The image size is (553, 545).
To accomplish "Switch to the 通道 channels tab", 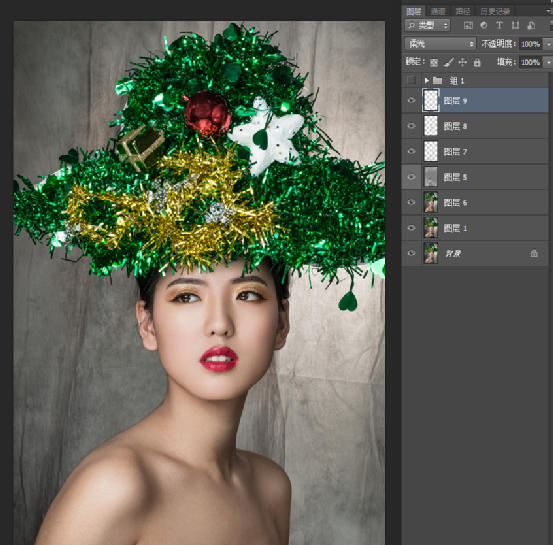I will pos(438,12).
